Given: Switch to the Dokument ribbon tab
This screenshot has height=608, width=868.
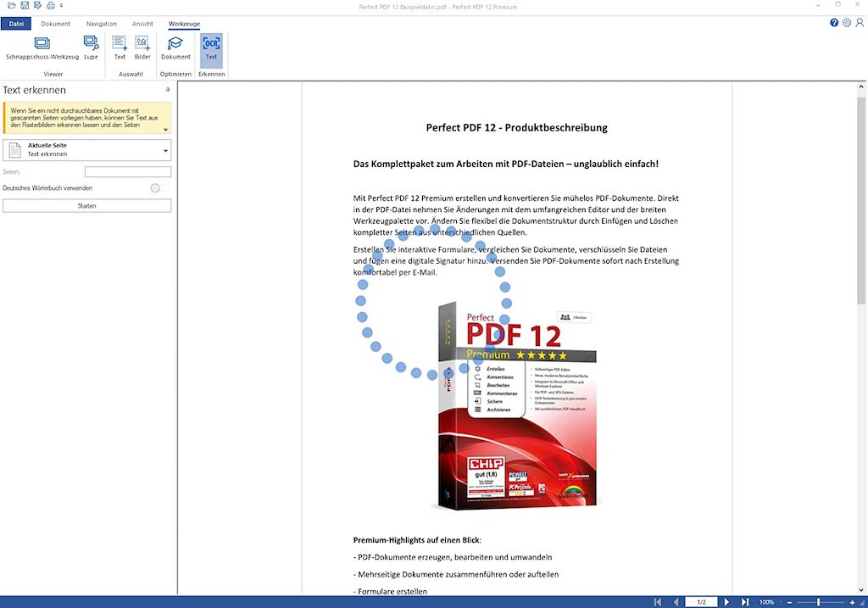Looking at the screenshot, I should pos(56,24).
